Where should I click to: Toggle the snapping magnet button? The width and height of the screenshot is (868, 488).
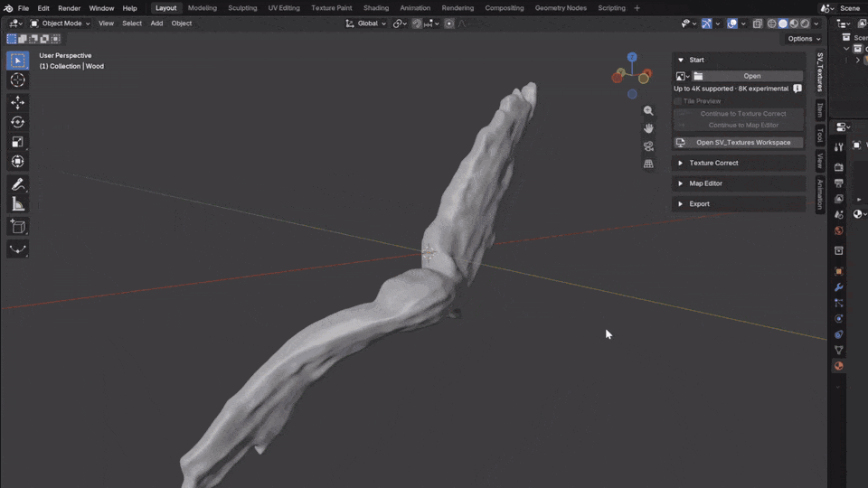(x=417, y=23)
